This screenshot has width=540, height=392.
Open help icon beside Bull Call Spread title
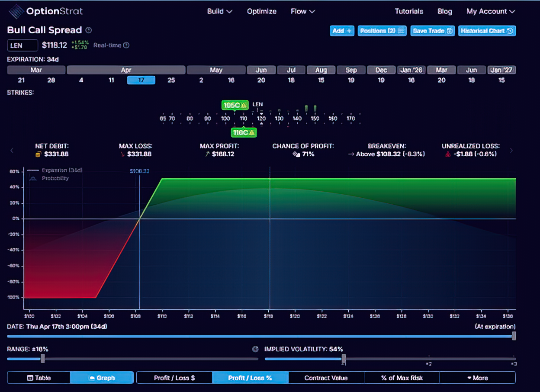pos(89,30)
